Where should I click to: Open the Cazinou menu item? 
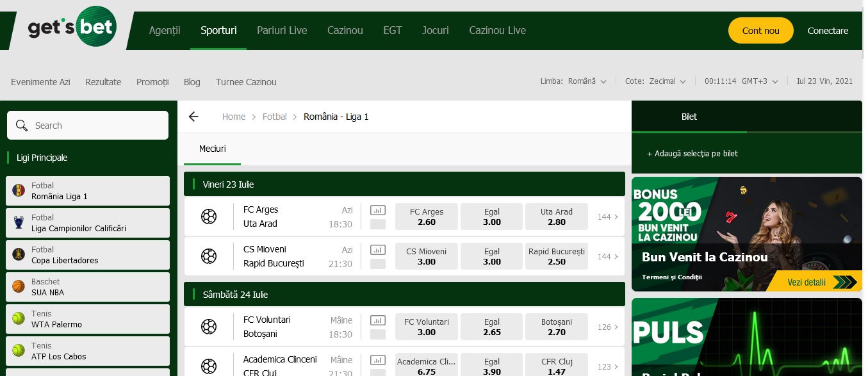[x=345, y=30]
